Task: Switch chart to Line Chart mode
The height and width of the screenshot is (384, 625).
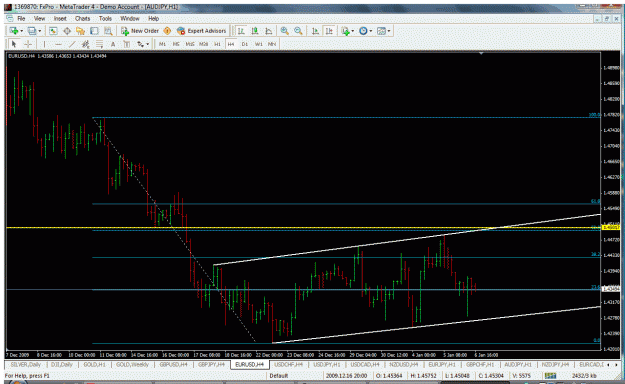Action: 269,31
